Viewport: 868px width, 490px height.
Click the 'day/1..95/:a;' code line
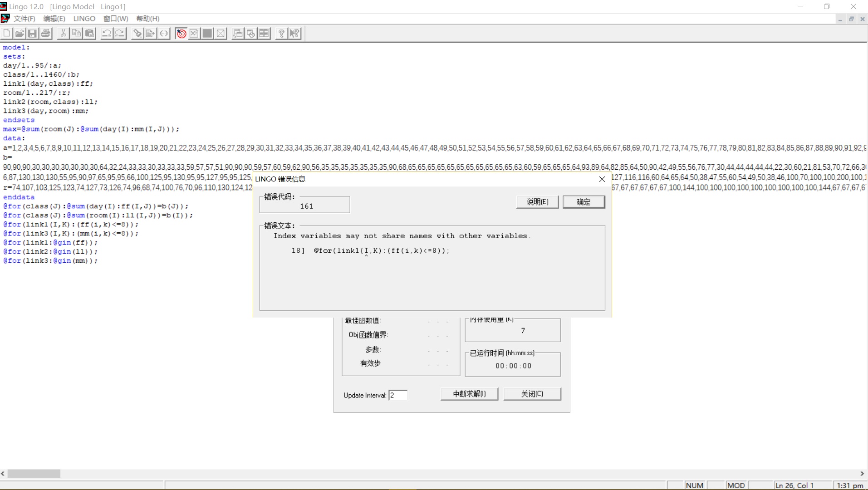pos(32,65)
